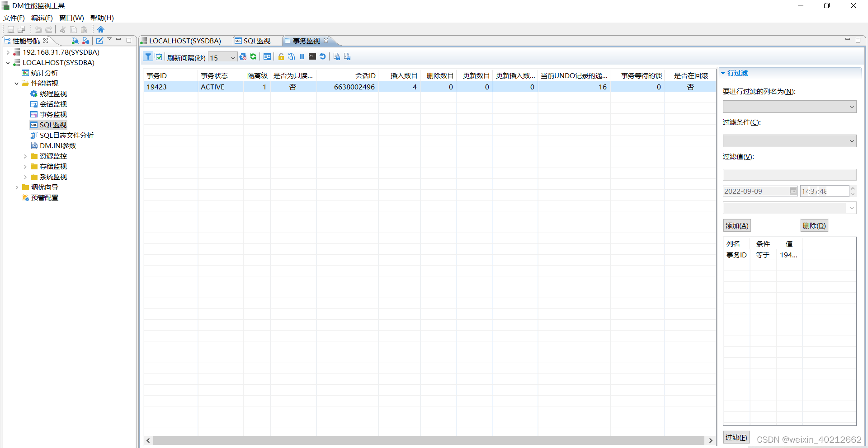Click the horizontal scrollbar right arrow

click(x=711, y=440)
